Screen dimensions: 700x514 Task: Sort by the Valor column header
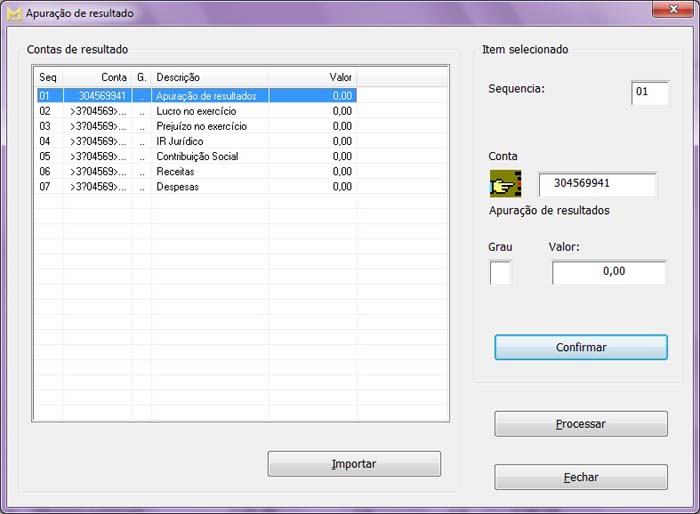[x=312, y=77]
